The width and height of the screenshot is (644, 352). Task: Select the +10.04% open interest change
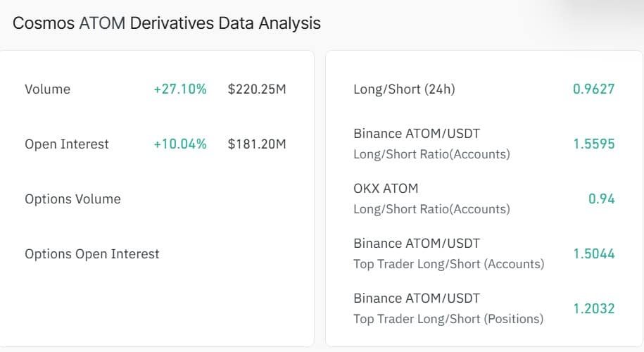click(180, 144)
